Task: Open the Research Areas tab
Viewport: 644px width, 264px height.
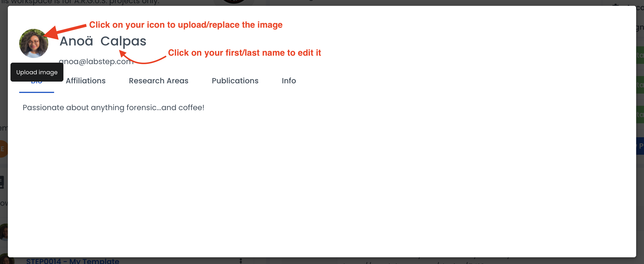Action: 159,81
